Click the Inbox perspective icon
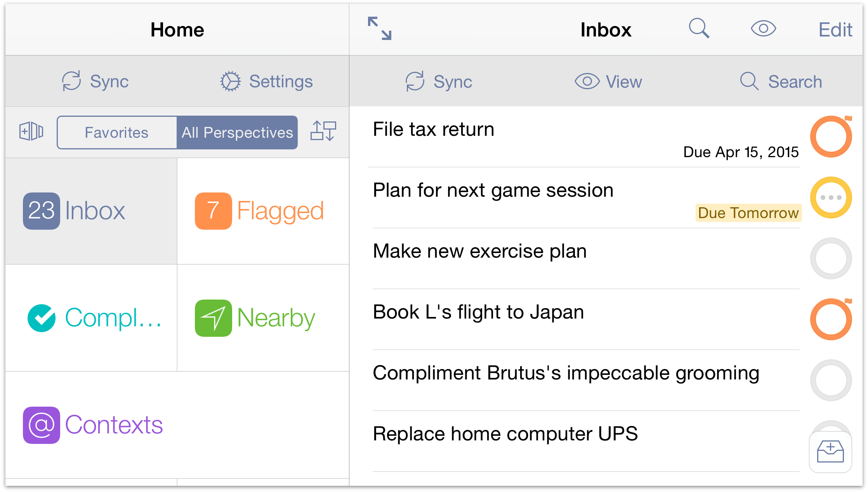868x492 pixels. pyautogui.click(x=39, y=209)
